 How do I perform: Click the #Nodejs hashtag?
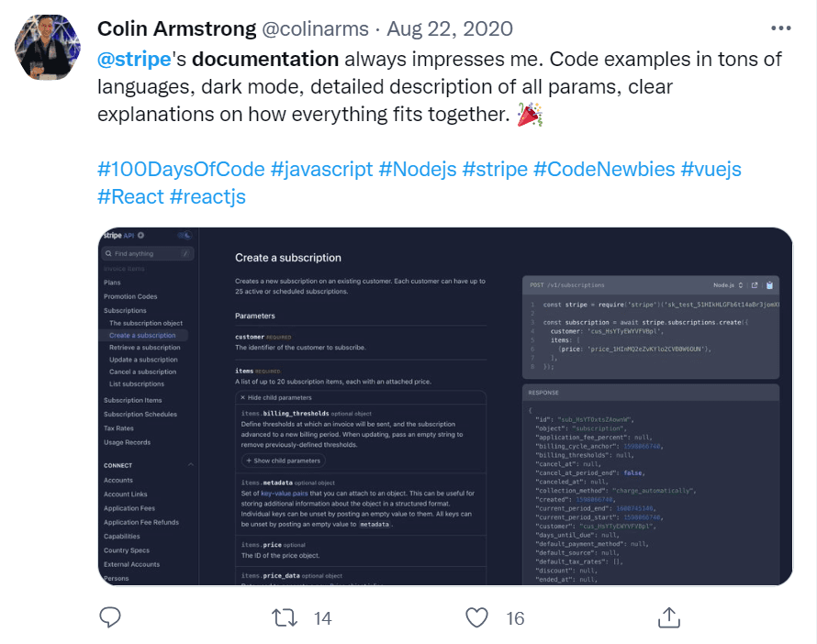[x=418, y=170]
